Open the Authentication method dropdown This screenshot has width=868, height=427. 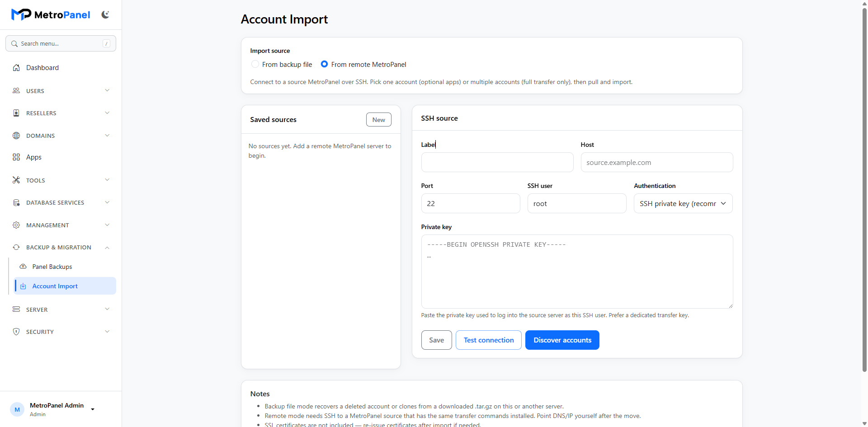[683, 203]
